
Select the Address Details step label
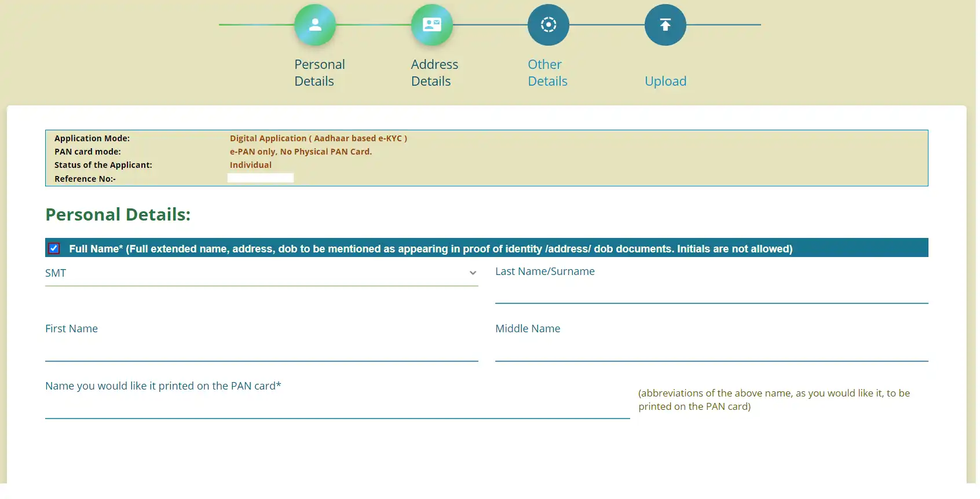pyautogui.click(x=434, y=73)
